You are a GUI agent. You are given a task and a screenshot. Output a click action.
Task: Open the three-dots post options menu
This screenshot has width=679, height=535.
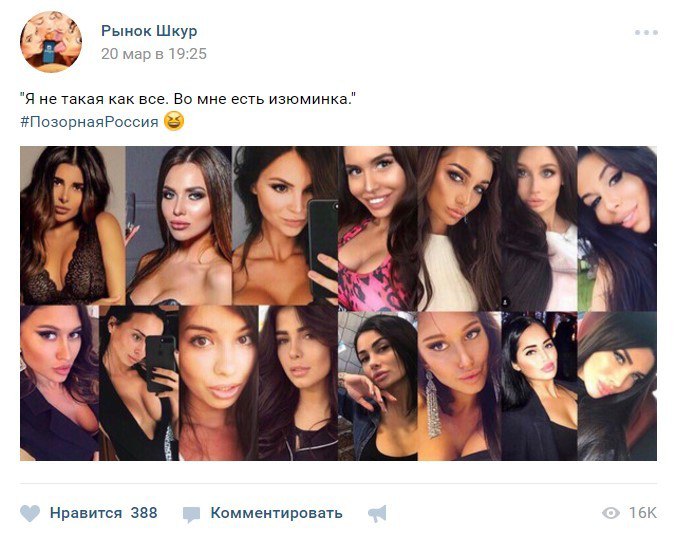[646, 32]
